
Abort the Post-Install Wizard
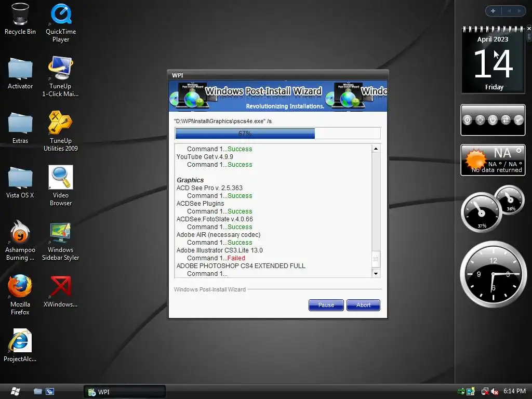click(x=363, y=305)
